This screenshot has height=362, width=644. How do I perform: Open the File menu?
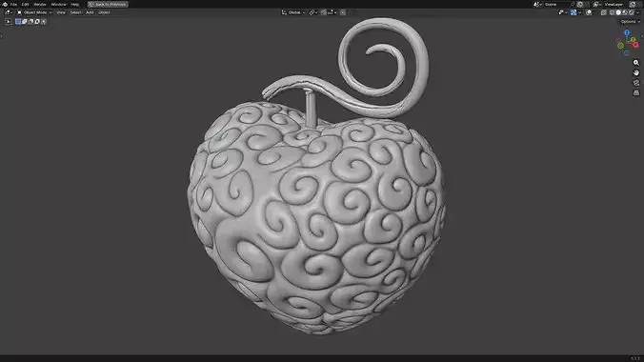tap(13, 4)
